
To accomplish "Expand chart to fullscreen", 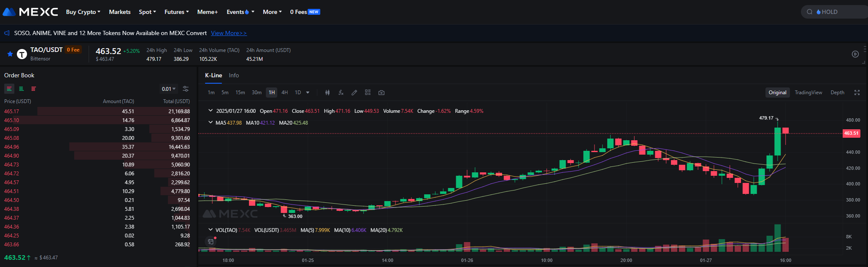I will click(857, 93).
